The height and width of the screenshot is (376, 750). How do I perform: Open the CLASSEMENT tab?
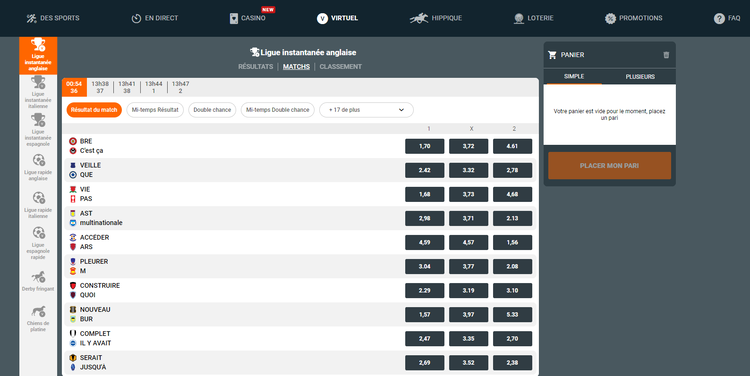[341, 67]
